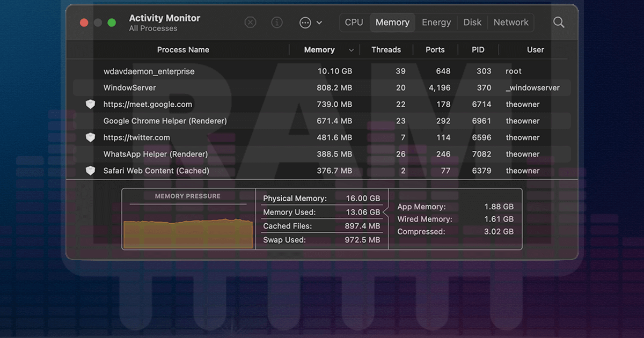Open the process info inspector icon

coord(277,23)
